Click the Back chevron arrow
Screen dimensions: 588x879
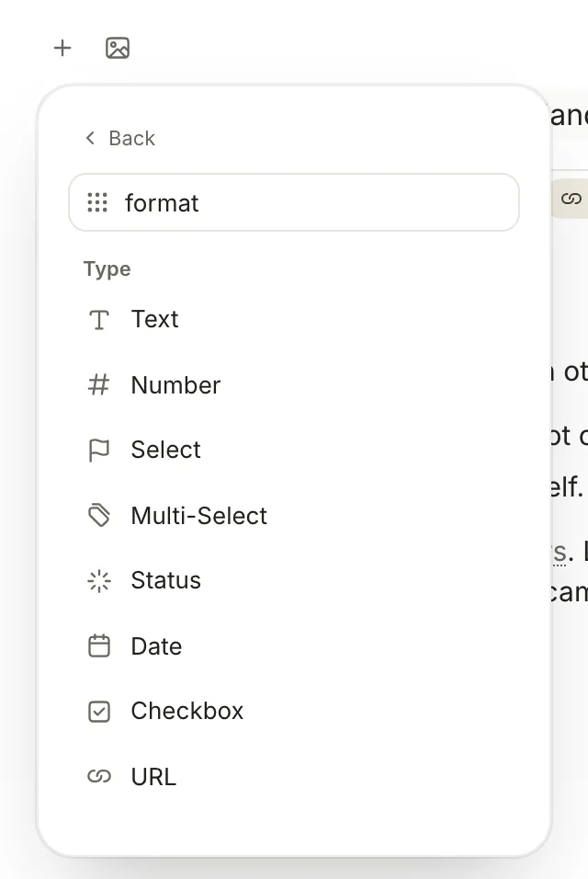tap(90, 138)
